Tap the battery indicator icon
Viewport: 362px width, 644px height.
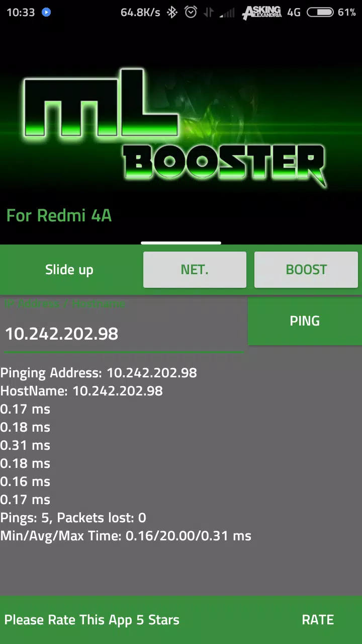[320, 12]
